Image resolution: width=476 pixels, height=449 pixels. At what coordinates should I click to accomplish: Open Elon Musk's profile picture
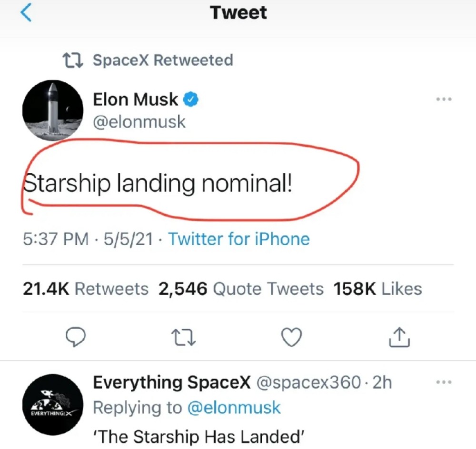(53, 110)
